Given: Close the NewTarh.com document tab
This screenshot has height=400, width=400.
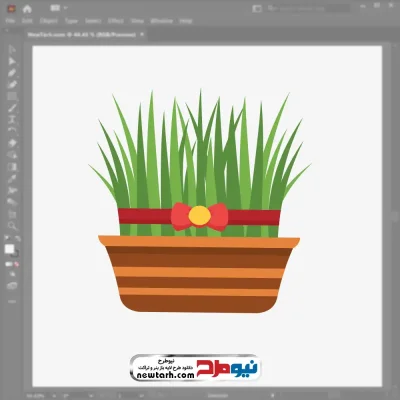Looking at the screenshot, I should [142, 34].
